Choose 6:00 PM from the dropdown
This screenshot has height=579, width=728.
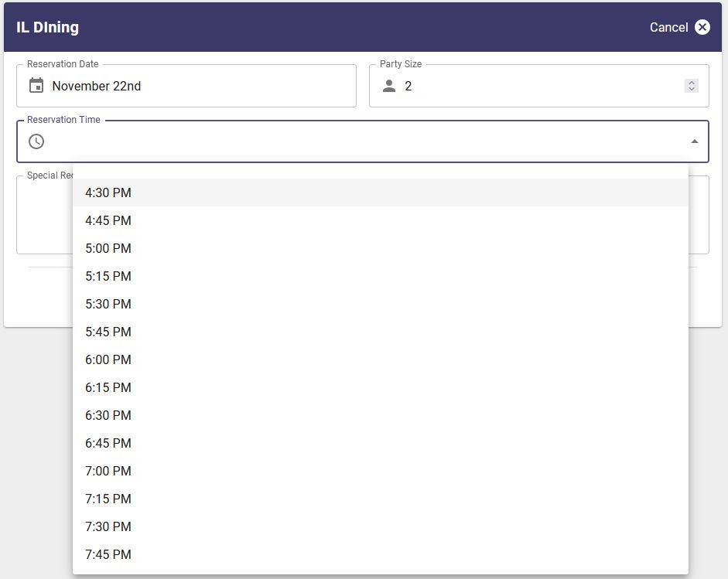(x=108, y=359)
